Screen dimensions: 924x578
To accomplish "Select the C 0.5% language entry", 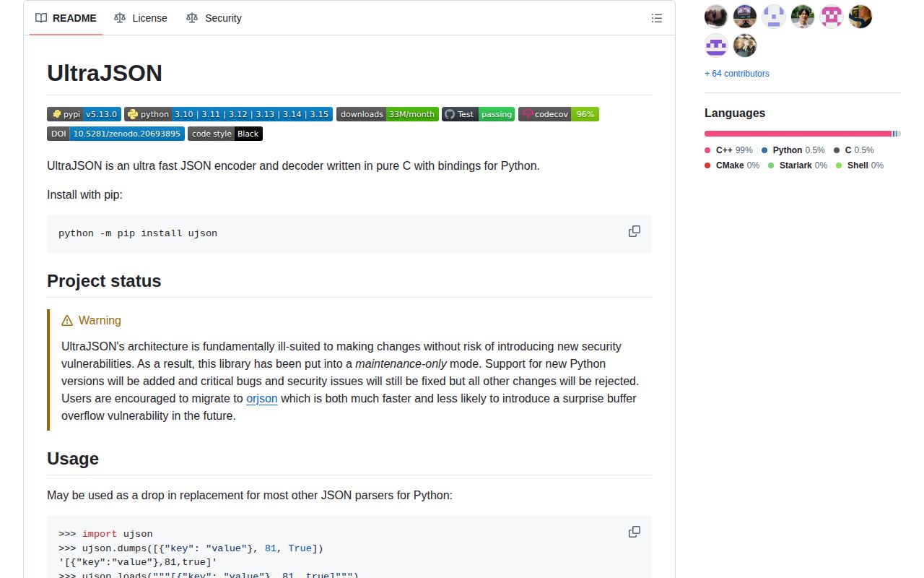I will 854,150.
